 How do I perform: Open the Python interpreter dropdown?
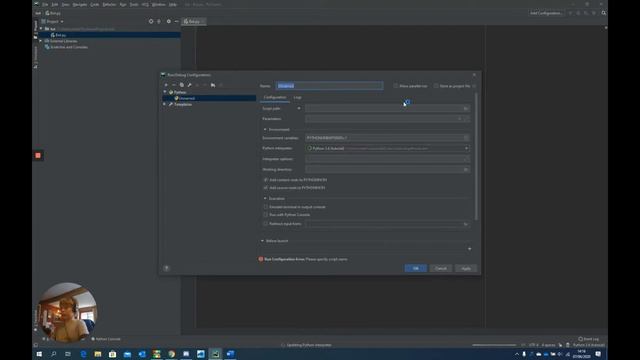tap(467, 149)
